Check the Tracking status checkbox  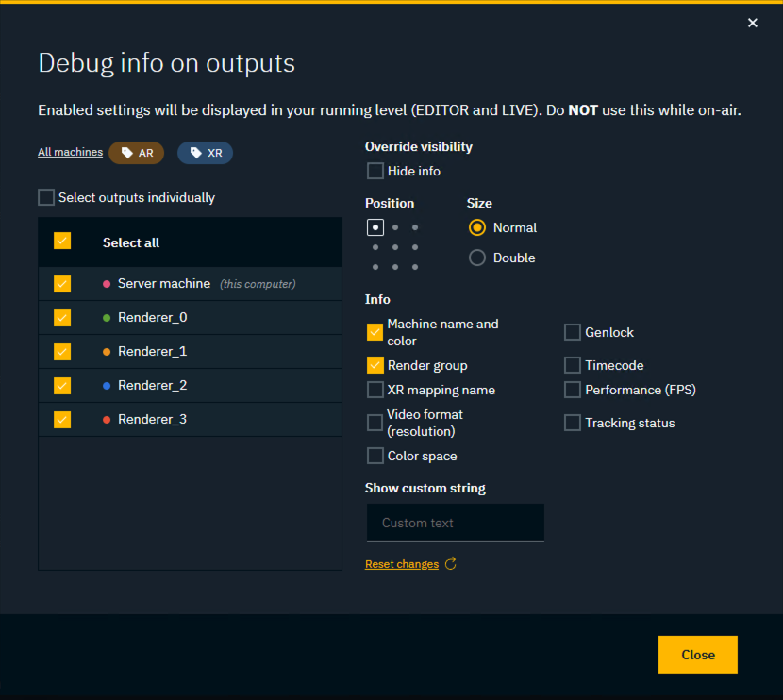(x=573, y=423)
